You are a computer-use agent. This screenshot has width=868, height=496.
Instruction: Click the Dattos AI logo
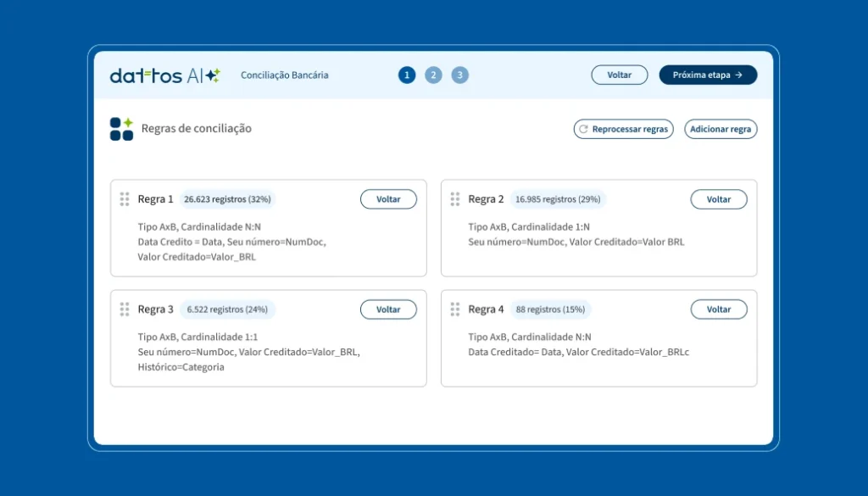[x=164, y=75]
